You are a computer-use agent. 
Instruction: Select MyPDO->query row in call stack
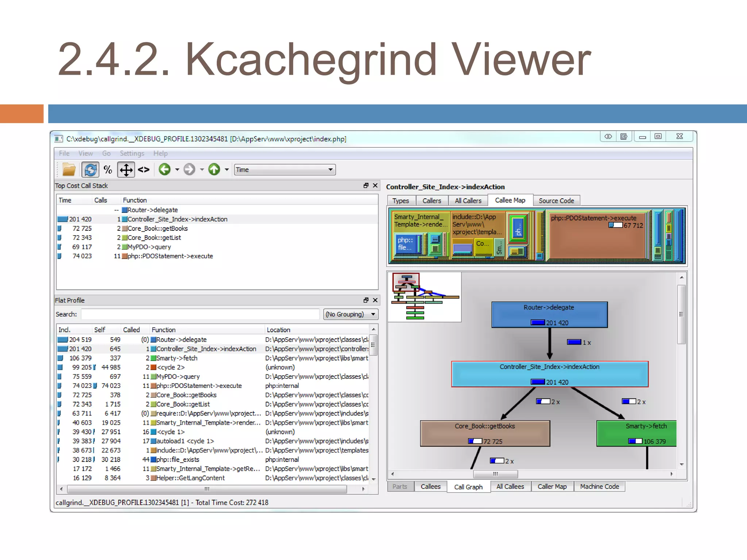pyautogui.click(x=217, y=247)
